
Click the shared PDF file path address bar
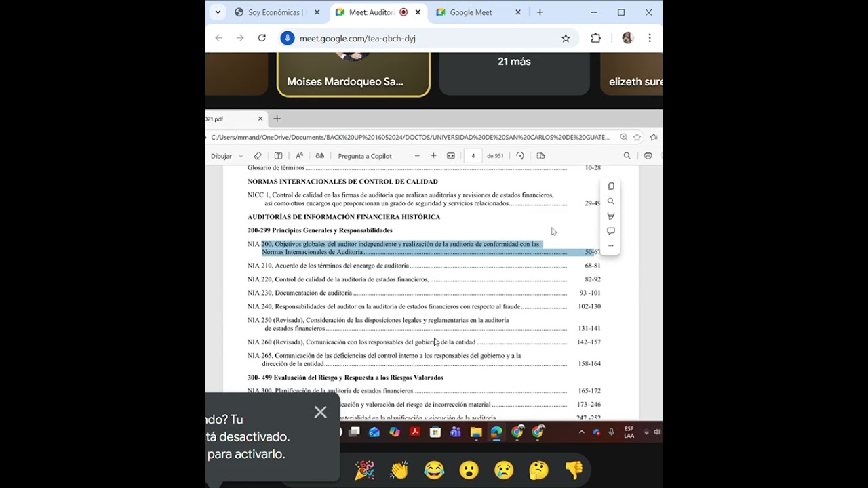click(410, 137)
